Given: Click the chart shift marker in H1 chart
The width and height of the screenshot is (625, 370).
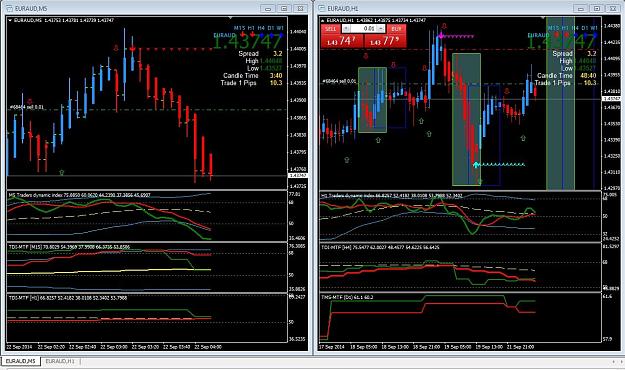Looking at the screenshot, I should click(x=542, y=18).
